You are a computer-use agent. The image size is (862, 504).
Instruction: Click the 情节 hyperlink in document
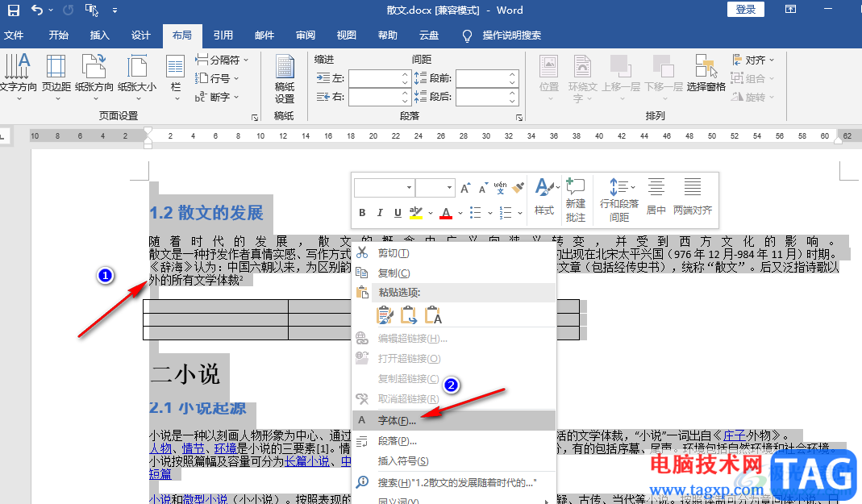pyautogui.click(x=193, y=448)
